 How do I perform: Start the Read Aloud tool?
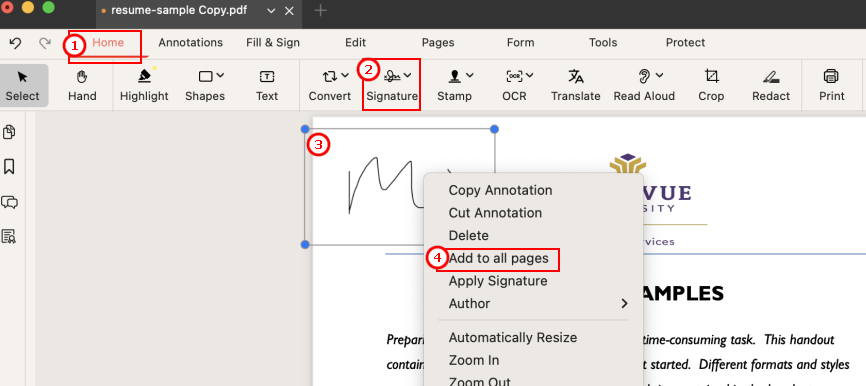coord(644,86)
